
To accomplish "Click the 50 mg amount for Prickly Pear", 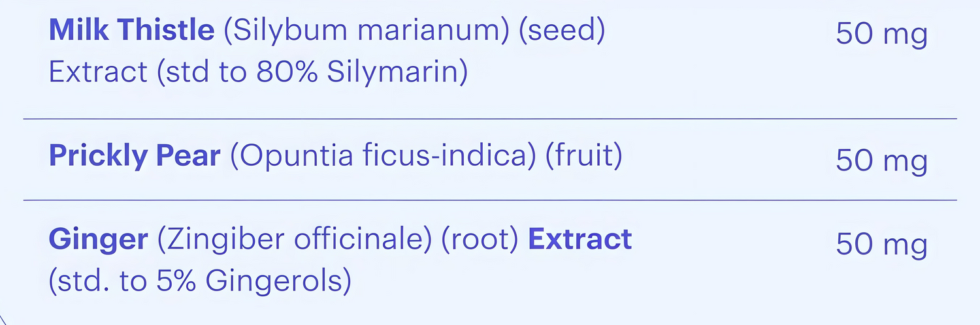I will tap(881, 161).
